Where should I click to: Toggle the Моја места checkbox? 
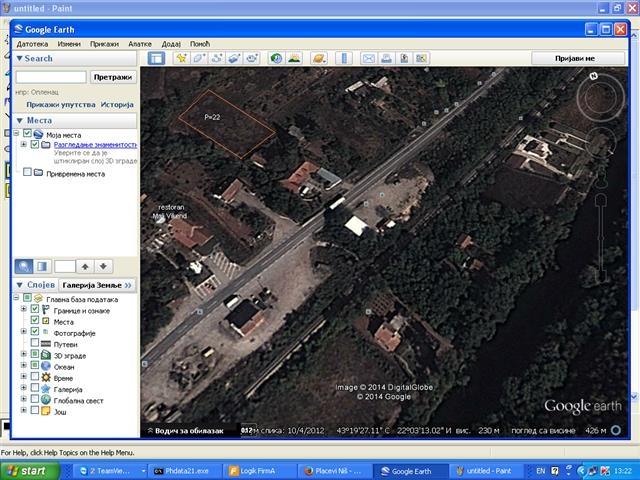(27, 133)
